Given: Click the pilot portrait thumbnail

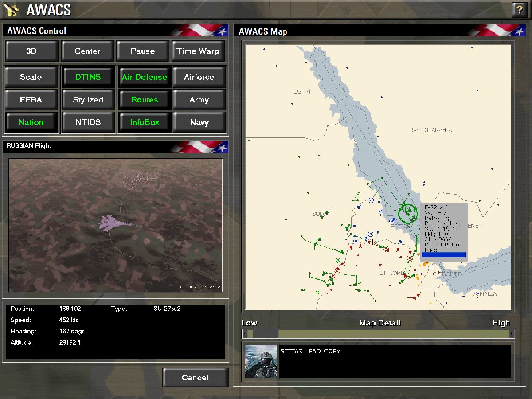Looking at the screenshot, I should coord(261,361).
